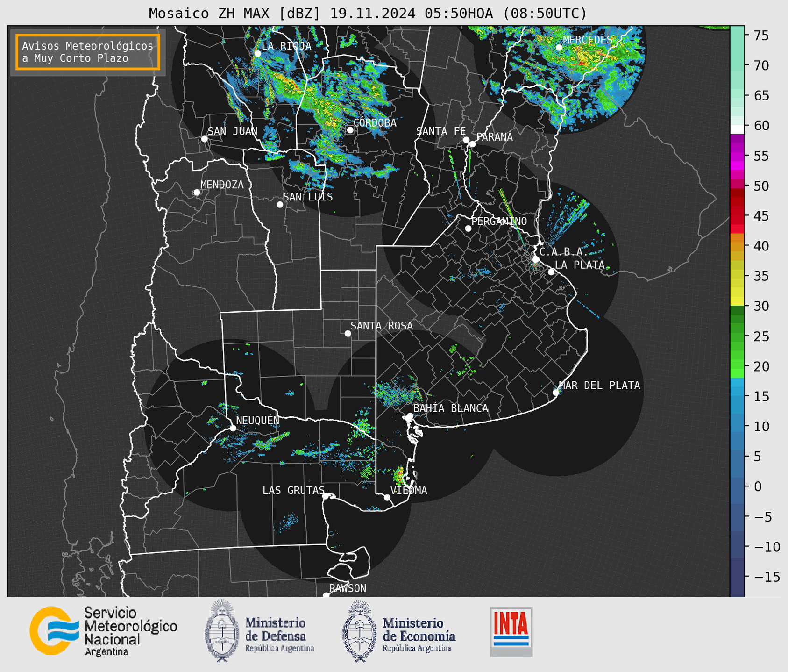The height and width of the screenshot is (672, 788).
Task: Click the SAN JUAN city marker dot
Action: (x=204, y=139)
